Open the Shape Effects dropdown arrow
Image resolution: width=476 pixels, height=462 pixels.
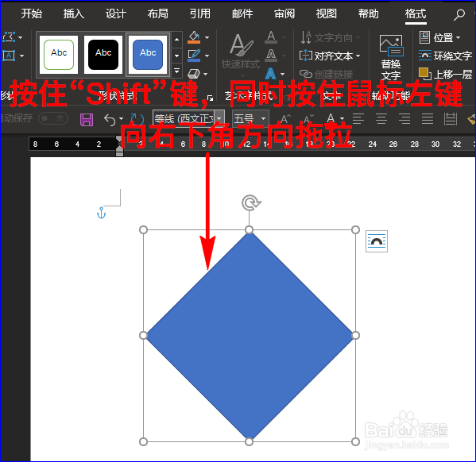(206, 74)
